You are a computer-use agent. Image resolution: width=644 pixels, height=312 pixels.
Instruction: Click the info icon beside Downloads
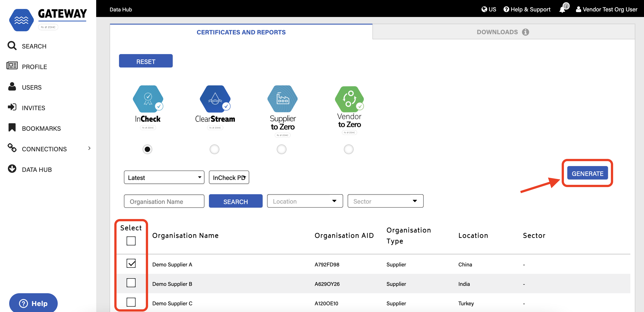coord(525,32)
